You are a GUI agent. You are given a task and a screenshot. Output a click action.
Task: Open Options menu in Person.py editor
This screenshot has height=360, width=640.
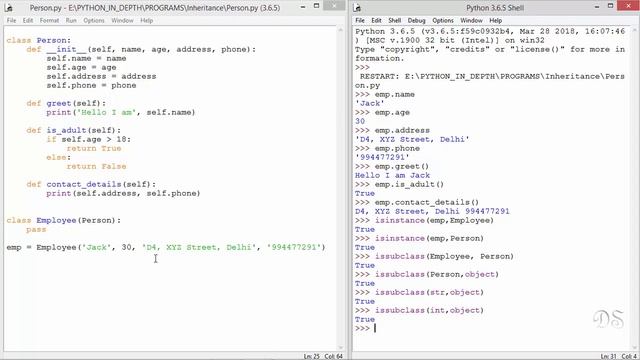94,20
